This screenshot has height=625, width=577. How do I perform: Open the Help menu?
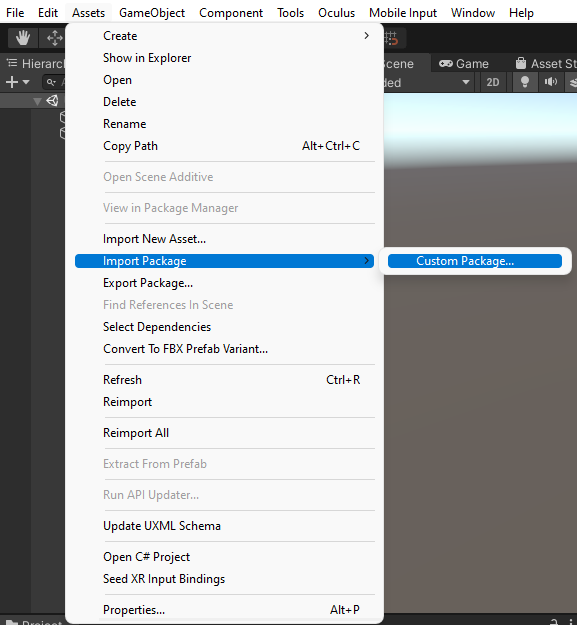pyautogui.click(x=521, y=13)
